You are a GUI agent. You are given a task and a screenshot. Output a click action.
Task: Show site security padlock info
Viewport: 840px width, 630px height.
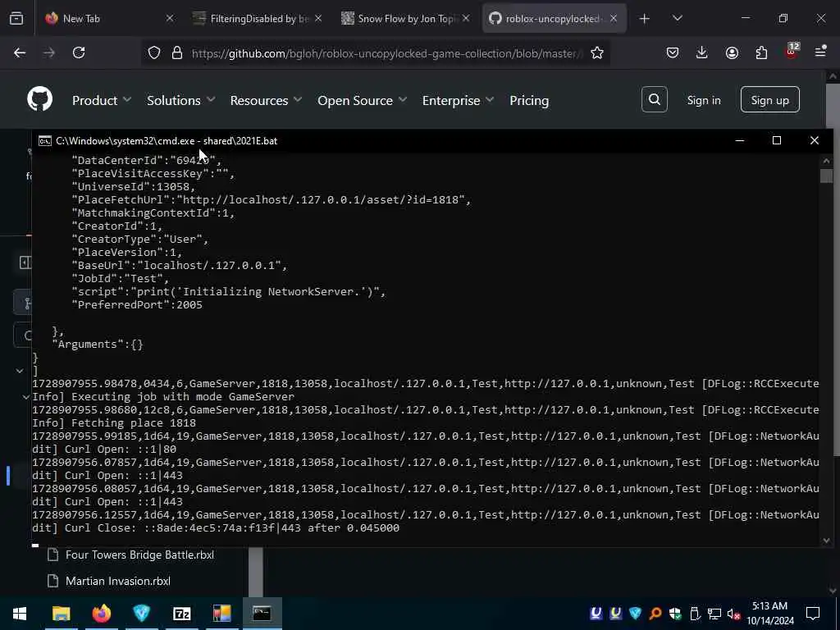tap(177, 53)
